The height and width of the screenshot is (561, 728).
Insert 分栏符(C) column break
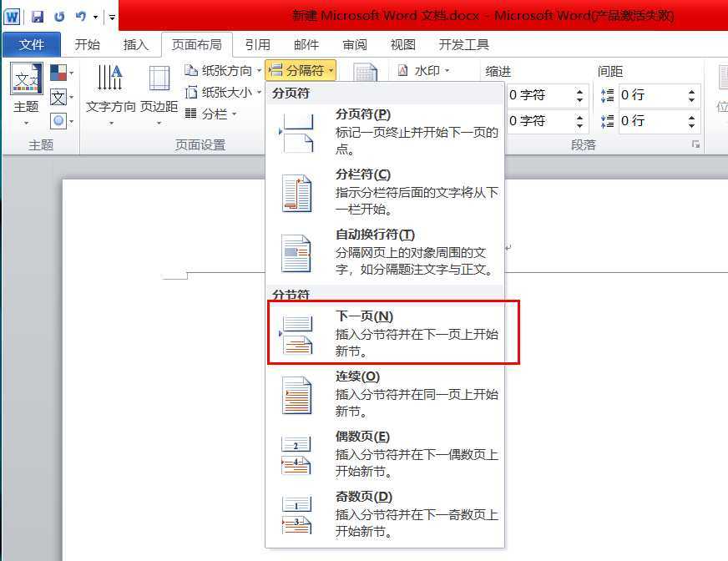point(385,193)
